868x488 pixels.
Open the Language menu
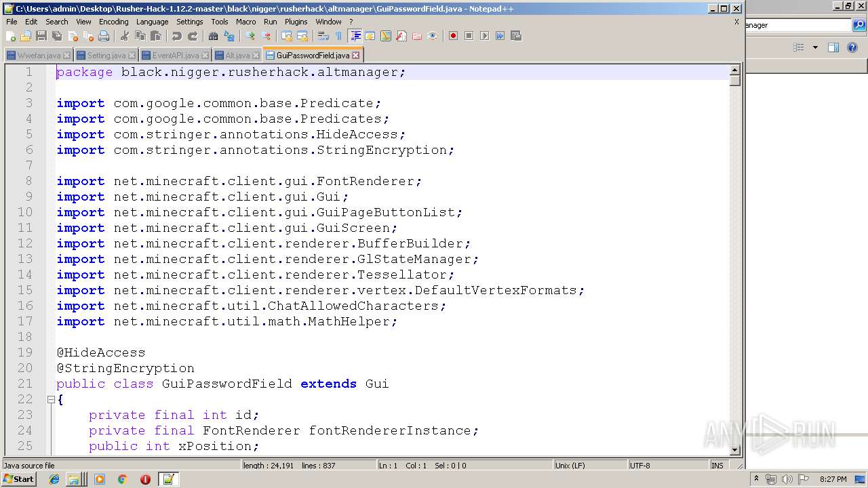click(x=152, y=22)
